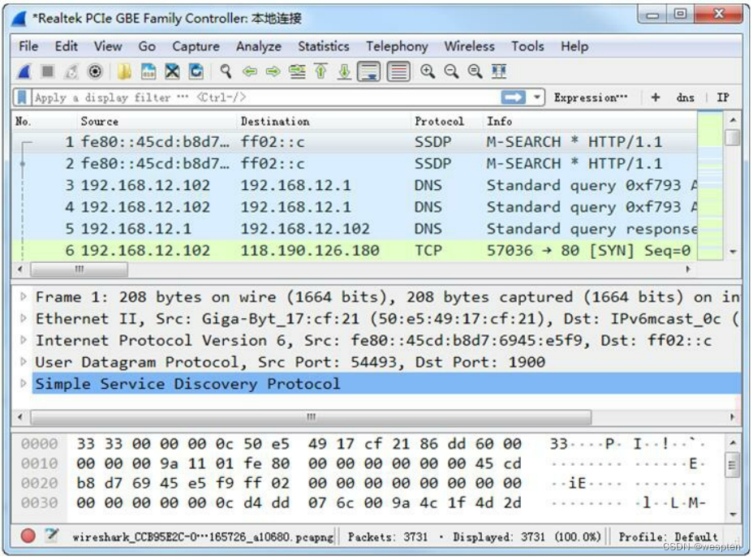Close this capture file icon
The image size is (753, 560).
coord(172,71)
